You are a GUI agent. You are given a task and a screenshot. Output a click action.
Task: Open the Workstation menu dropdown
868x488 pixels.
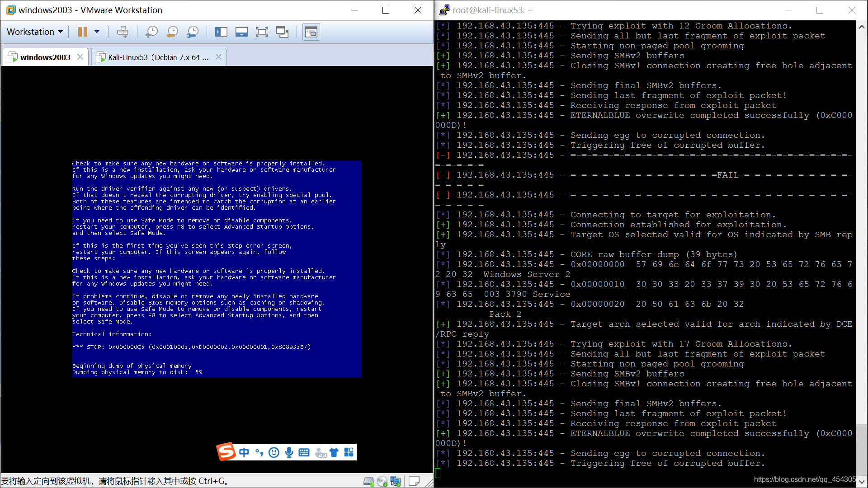pyautogui.click(x=34, y=32)
